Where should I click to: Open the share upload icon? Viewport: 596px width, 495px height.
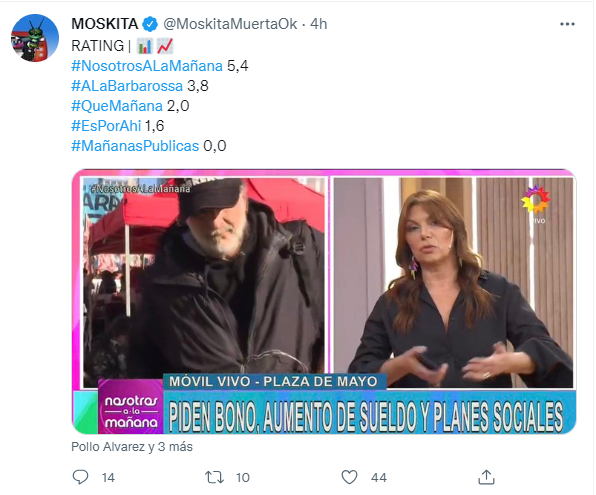point(486,477)
